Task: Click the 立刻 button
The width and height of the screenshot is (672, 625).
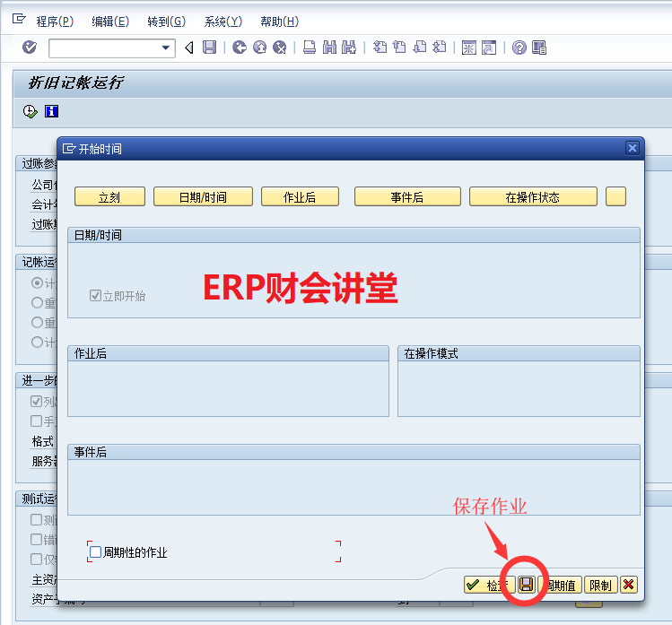Action: click(109, 197)
